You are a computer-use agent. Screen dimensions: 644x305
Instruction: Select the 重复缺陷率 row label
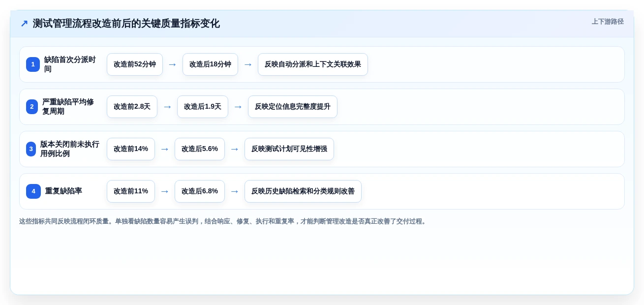(63, 191)
